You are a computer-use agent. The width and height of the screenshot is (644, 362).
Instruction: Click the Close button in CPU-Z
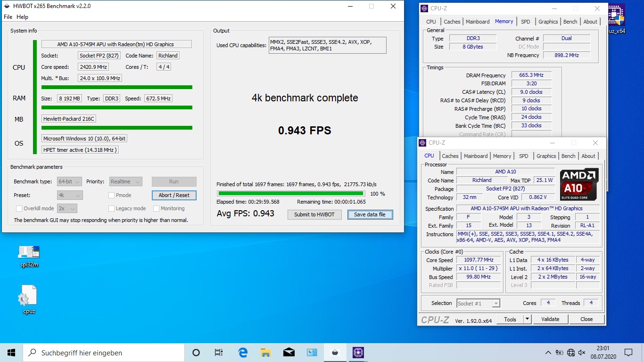pos(586,319)
